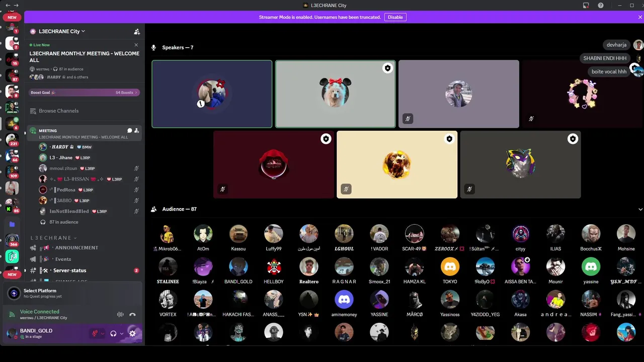Go back with the title bar arrow
Image resolution: width=644 pixels, height=362 pixels.
8,6
